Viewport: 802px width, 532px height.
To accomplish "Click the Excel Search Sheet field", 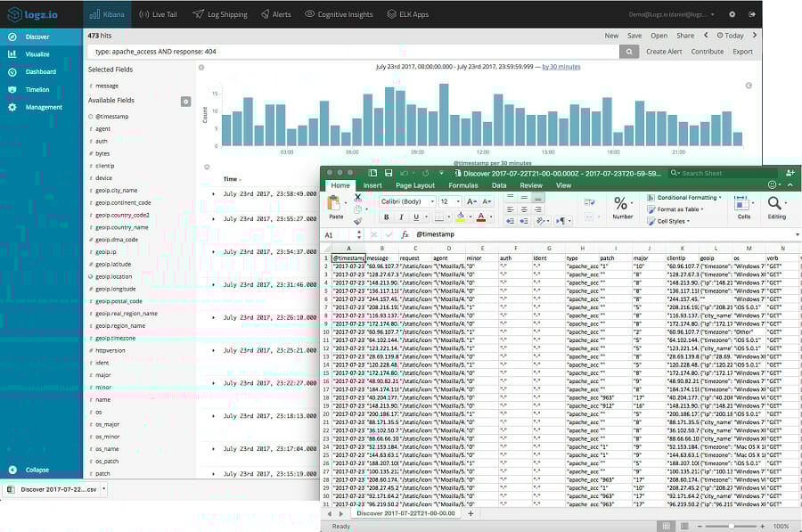I will click(724, 173).
